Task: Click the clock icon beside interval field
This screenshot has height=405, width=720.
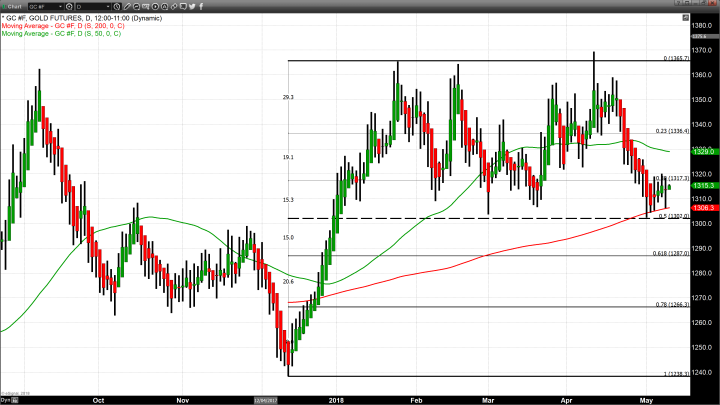Action: (117, 6)
